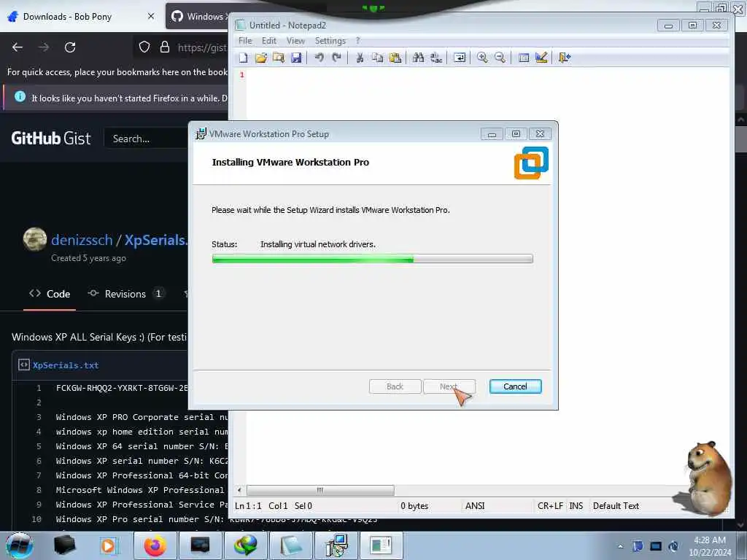Click the VMware installer icon in the taskbar
747x560 pixels.
point(336,545)
